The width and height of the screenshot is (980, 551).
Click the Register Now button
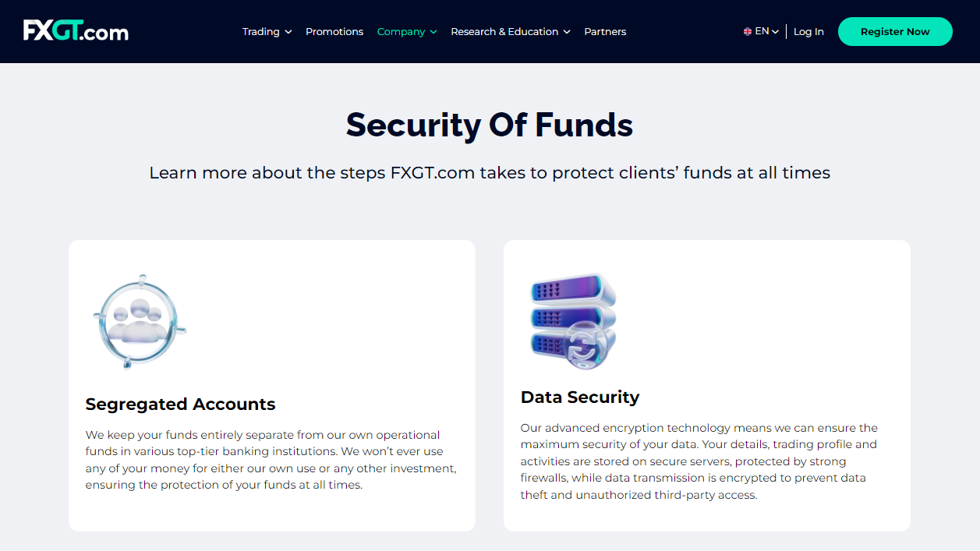(895, 31)
